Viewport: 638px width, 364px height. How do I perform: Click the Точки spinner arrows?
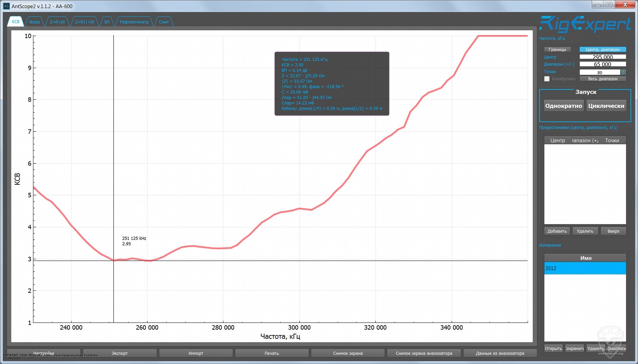(x=623, y=72)
